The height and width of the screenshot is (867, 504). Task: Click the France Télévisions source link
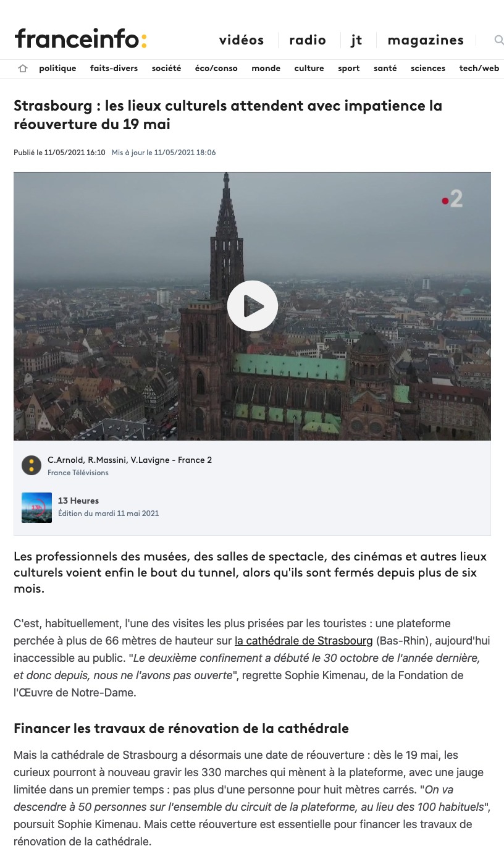(x=78, y=473)
